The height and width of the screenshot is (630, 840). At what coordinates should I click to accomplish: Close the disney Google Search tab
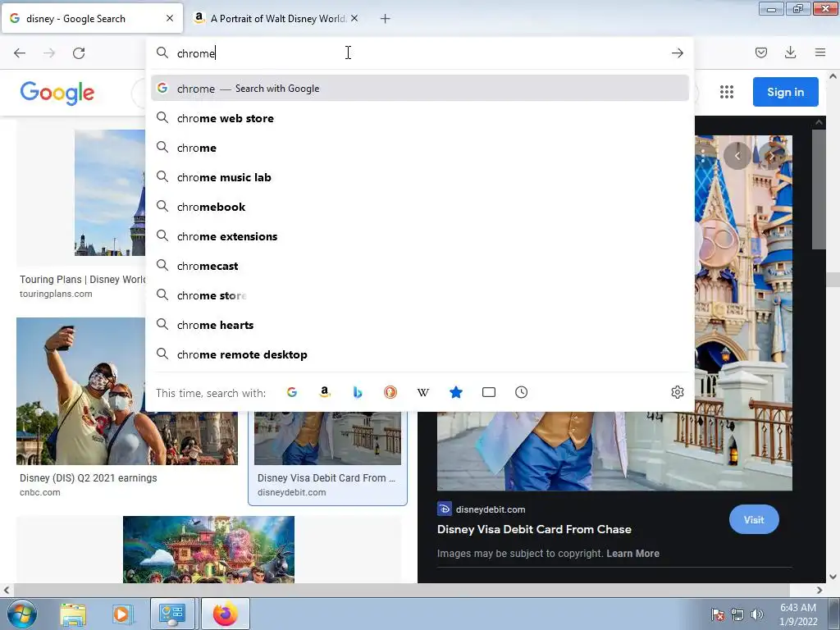[170, 18]
